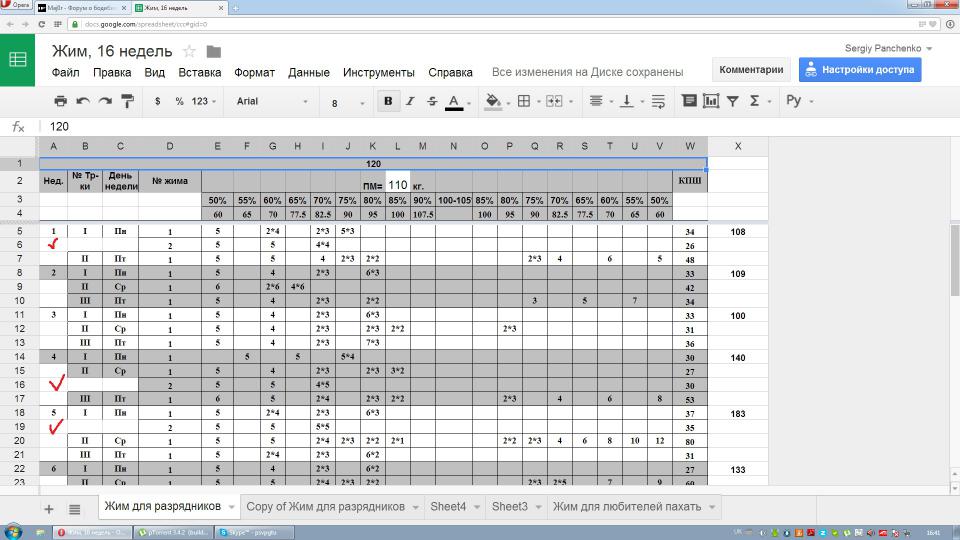Screen dimensions: 960x540
Task: Click the Настройки доступа share button
Action: (858, 70)
